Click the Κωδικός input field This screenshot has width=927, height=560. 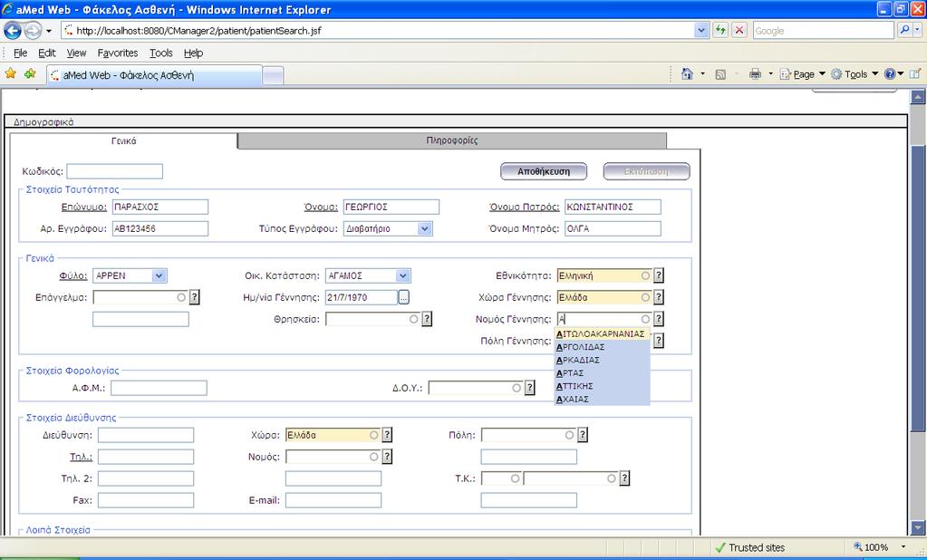(115, 171)
